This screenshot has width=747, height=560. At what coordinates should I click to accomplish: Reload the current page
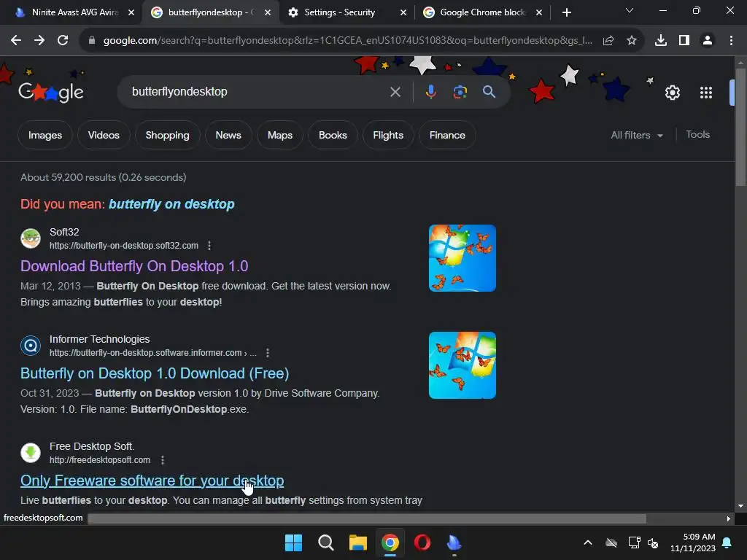[63, 41]
